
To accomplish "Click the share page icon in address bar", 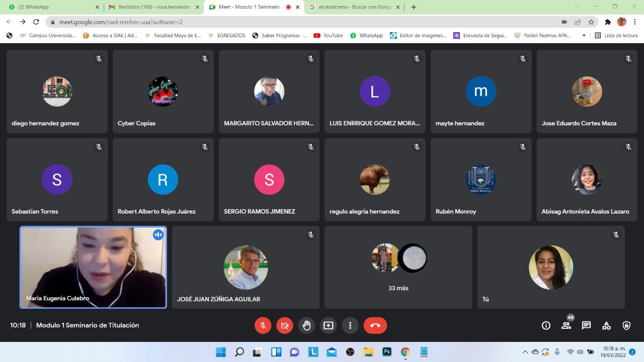I will (x=578, y=22).
